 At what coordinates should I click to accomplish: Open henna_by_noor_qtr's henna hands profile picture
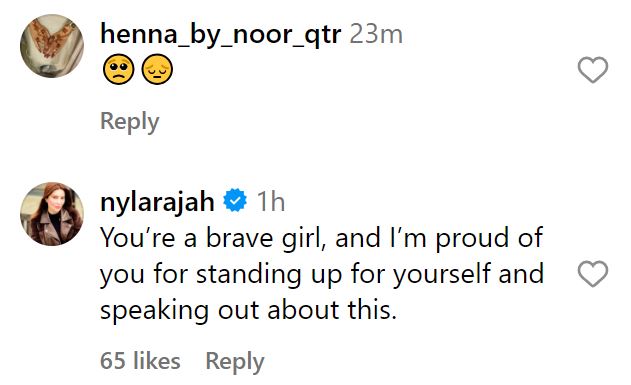(52, 46)
